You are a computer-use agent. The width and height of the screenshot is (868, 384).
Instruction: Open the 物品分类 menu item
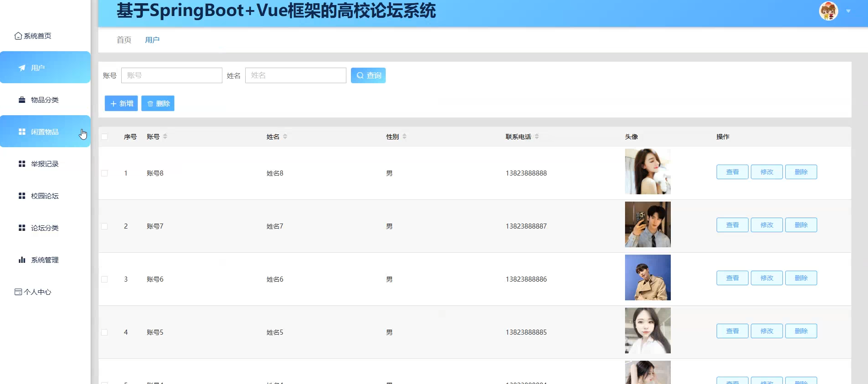point(45,100)
